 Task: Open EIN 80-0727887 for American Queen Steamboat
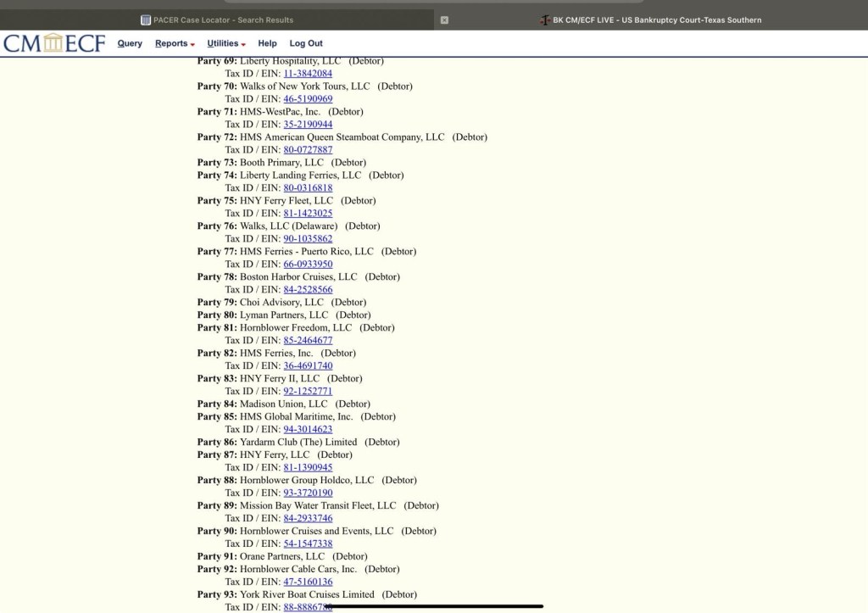[x=308, y=150]
